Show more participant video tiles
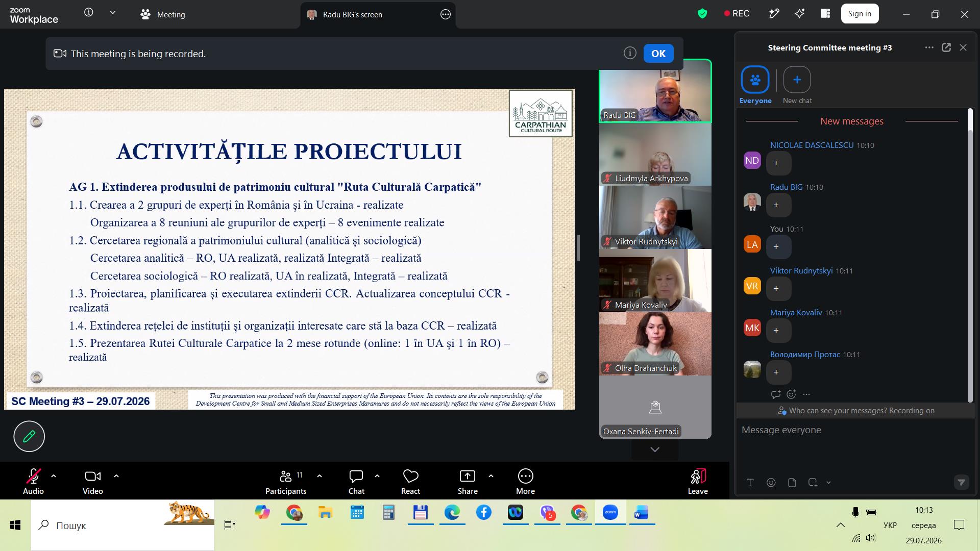980x551 pixels. (655, 449)
